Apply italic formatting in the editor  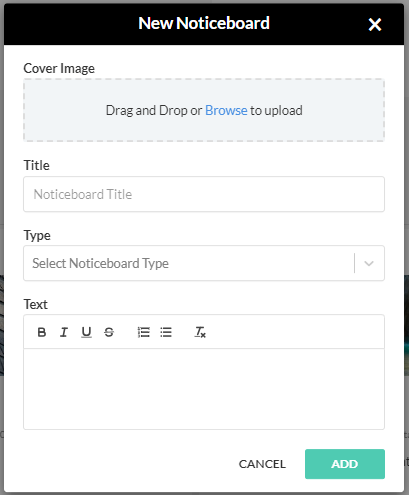(x=64, y=332)
